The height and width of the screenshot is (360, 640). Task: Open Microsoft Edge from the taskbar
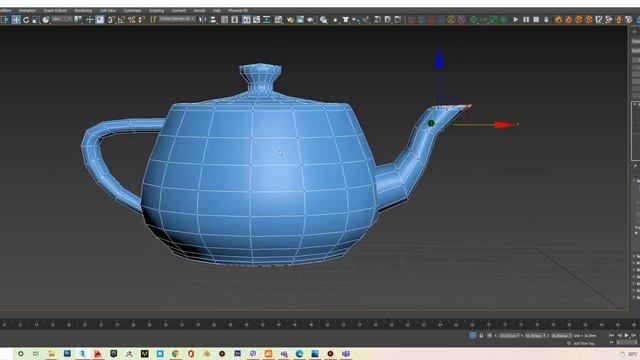tap(299, 353)
